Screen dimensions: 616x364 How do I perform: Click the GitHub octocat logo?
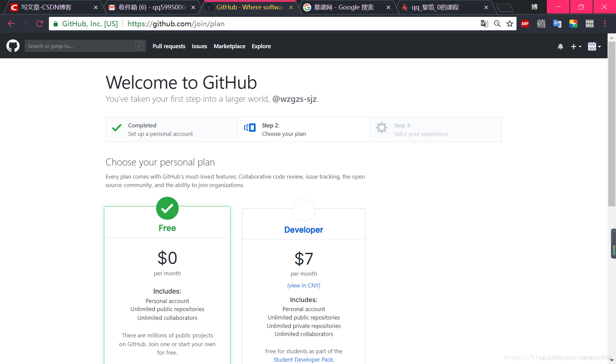13,46
